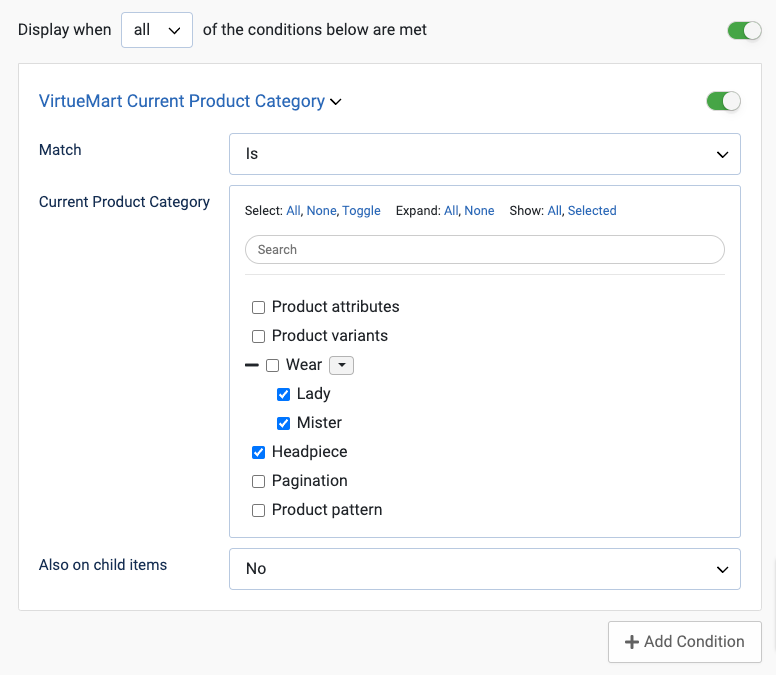The image size is (776, 675).
Task: Click Show All link
Action: [x=554, y=211]
